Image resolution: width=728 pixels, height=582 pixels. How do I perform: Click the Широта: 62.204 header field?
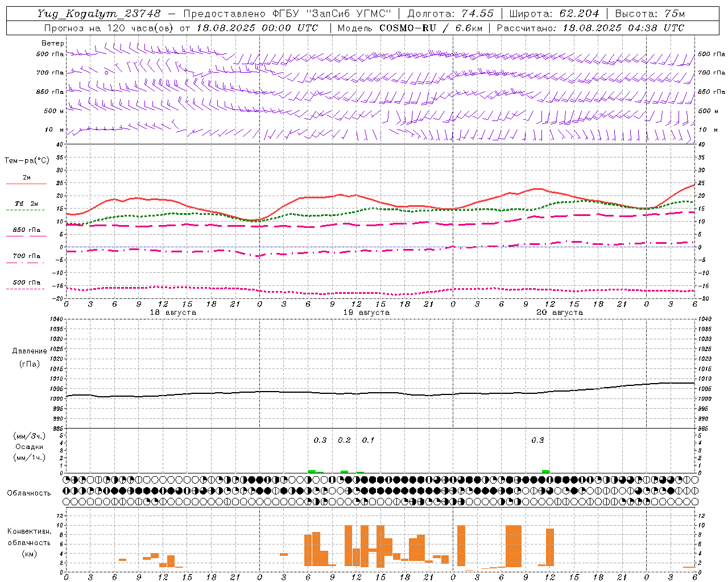pyautogui.click(x=554, y=14)
